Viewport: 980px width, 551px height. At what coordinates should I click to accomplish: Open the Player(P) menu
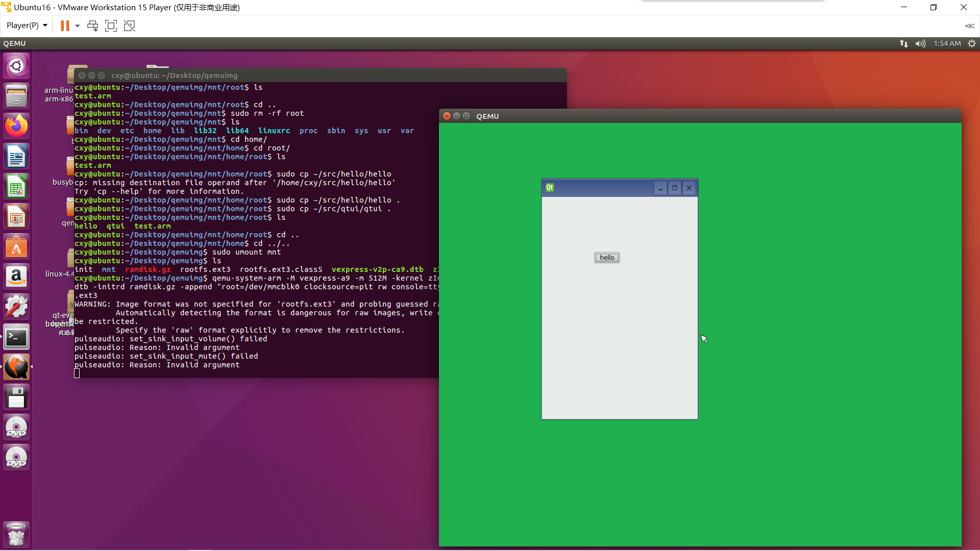pyautogui.click(x=27, y=26)
